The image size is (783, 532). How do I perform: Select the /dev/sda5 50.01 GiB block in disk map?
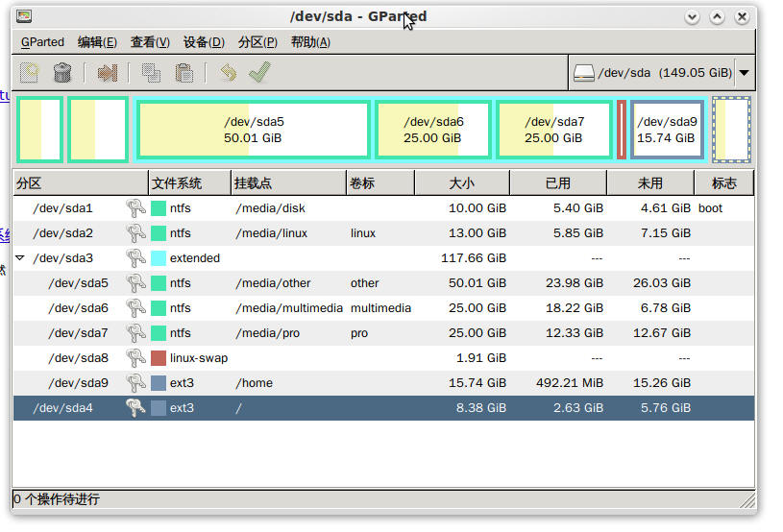[254, 130]
